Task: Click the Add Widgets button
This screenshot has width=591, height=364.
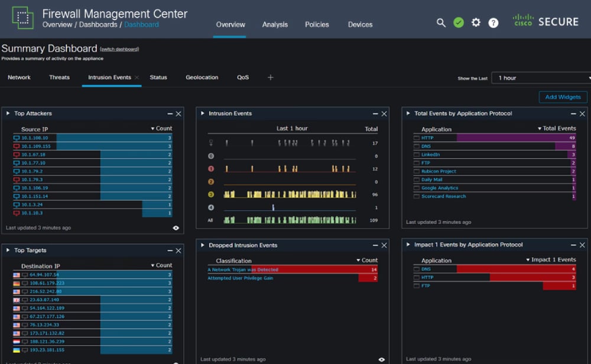Action: [x=563, y=97]
